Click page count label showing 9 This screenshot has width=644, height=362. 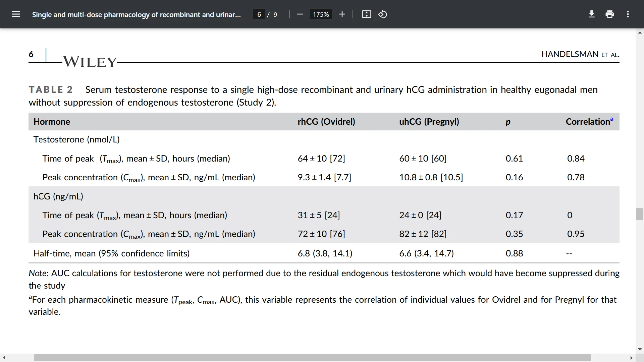(275, 14)
